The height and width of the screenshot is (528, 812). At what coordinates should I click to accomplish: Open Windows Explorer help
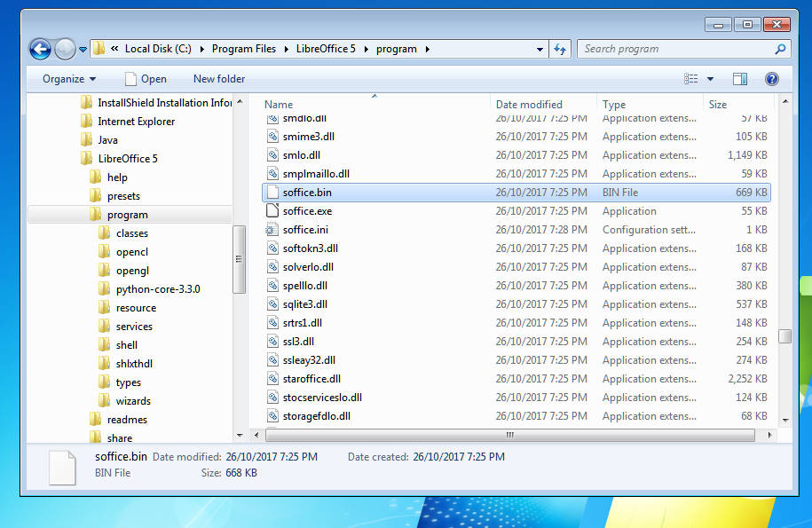coord(771,79)
